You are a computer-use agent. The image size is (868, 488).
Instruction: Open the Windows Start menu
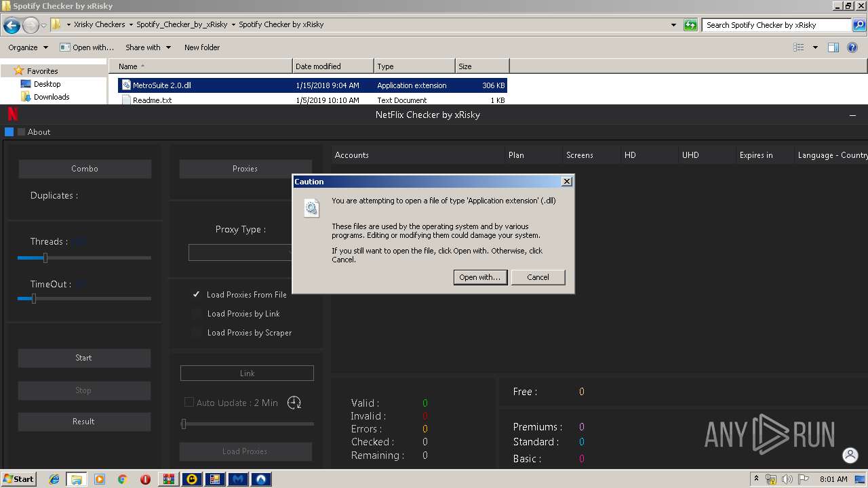[x=19, y=479]
